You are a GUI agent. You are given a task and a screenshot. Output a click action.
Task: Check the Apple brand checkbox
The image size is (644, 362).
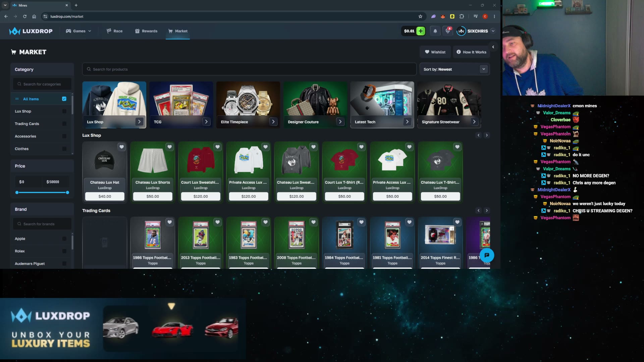[x=64, y=239]
